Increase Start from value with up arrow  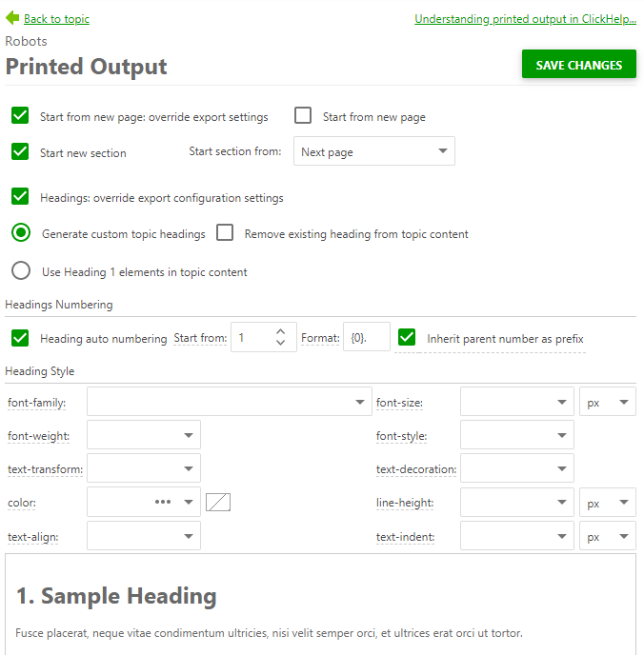[281, 331]
